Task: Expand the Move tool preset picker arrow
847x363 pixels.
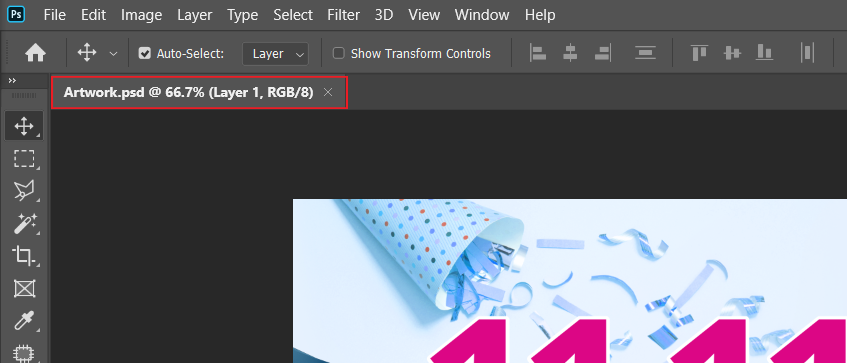Action: (113, 53)
